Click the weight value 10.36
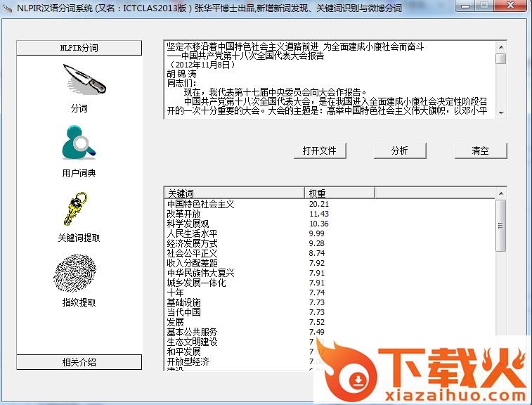The width and height of the screenshot is (532, 405). [318, 224]
